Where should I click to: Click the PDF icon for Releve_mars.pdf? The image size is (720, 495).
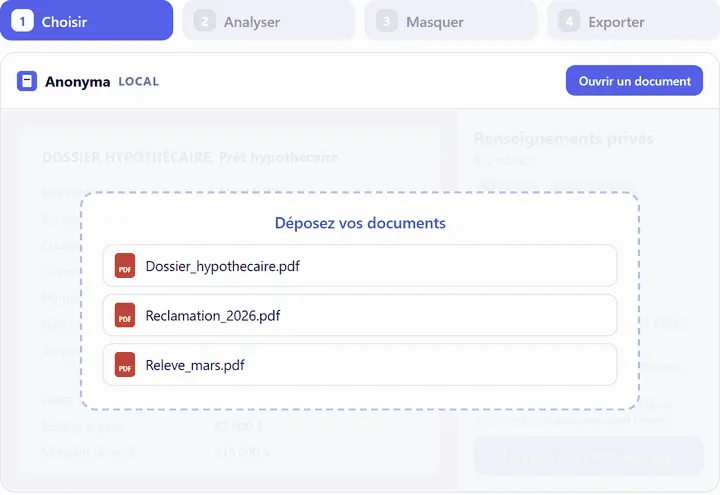[x=125, y=365]
